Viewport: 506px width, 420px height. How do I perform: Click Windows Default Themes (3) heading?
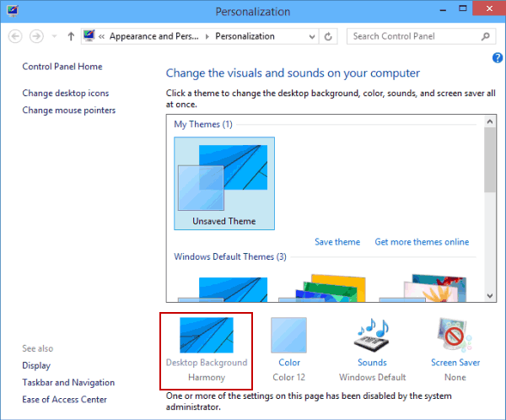(230, 256)
